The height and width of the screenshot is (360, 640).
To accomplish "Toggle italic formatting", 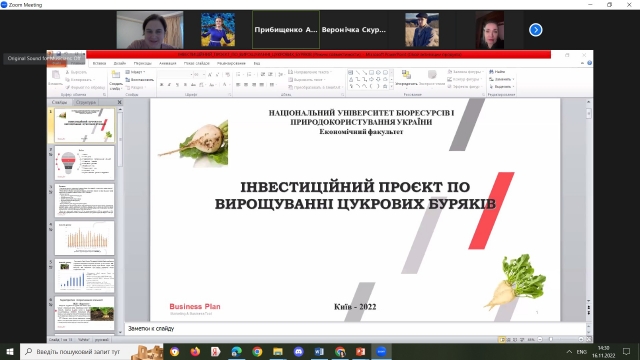I will click(169, 84).
